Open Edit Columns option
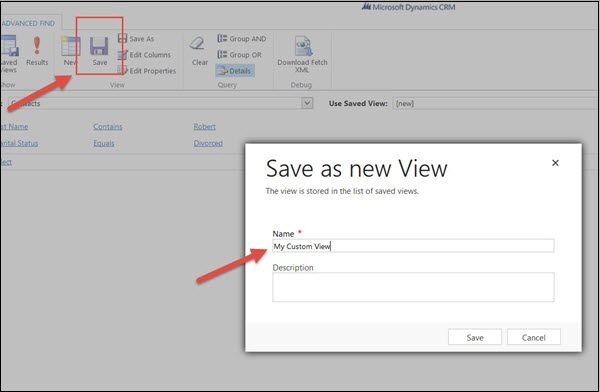Image resolution: width=600 pixels, height=392 pixels. tap(144, 55)
